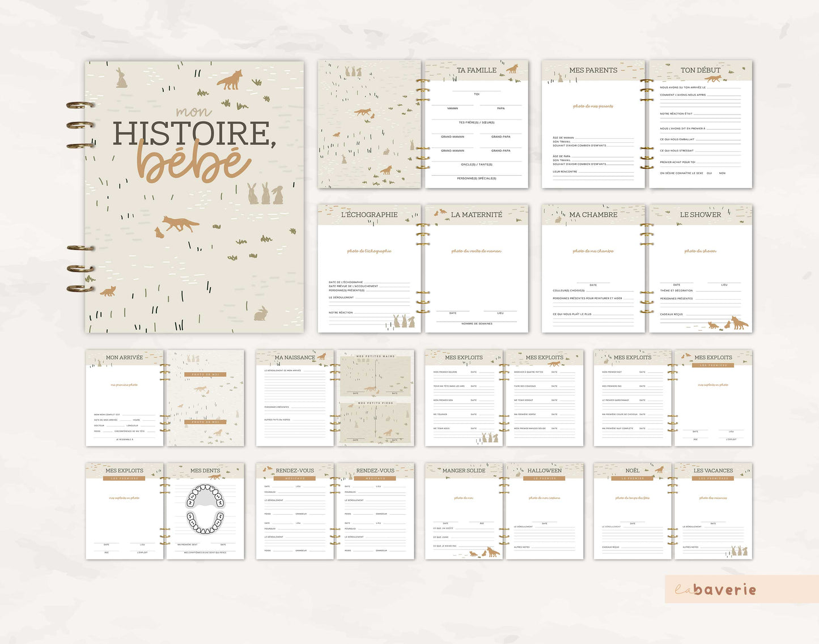This screenshot has height=644, width=819.
Task: Open the Ma Chambre page thumbnail
Action: 593,269
